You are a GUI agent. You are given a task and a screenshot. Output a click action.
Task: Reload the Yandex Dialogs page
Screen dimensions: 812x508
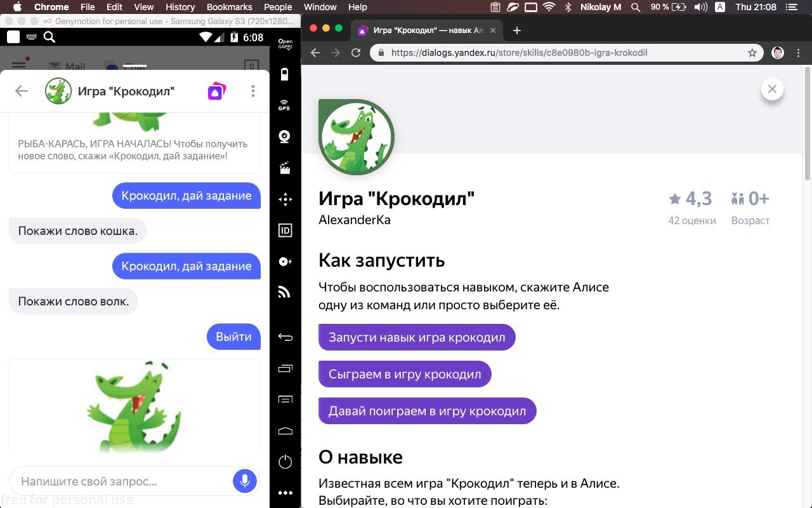point(356,53)
